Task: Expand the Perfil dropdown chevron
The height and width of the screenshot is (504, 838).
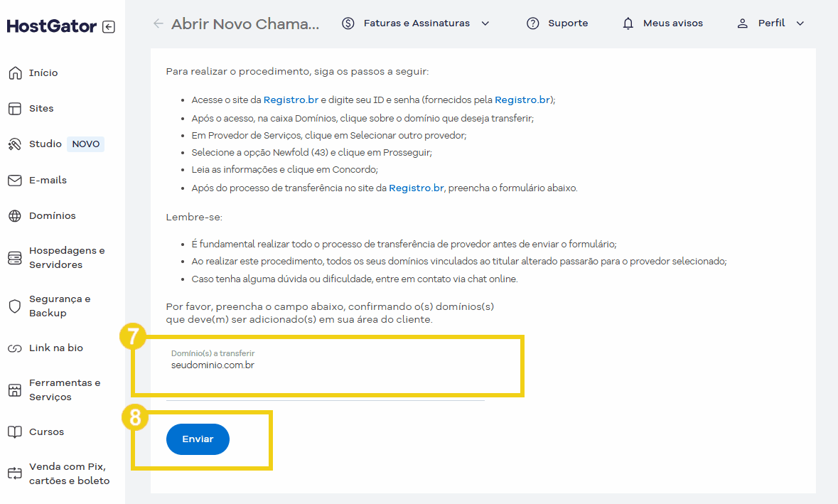Action: click(800, 23)
